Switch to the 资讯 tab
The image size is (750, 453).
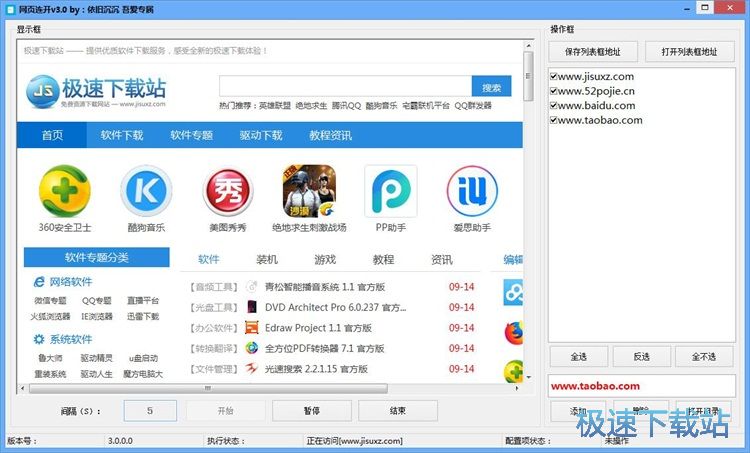click(442, 259)
